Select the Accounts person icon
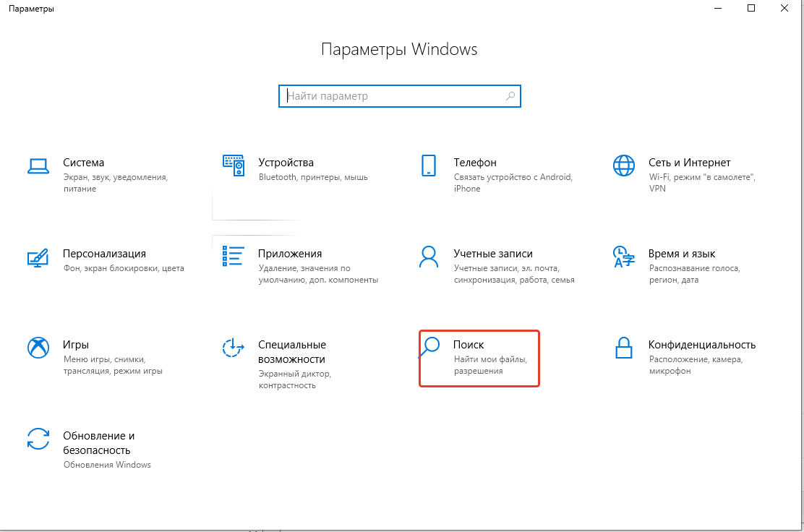 click(429, 257)
